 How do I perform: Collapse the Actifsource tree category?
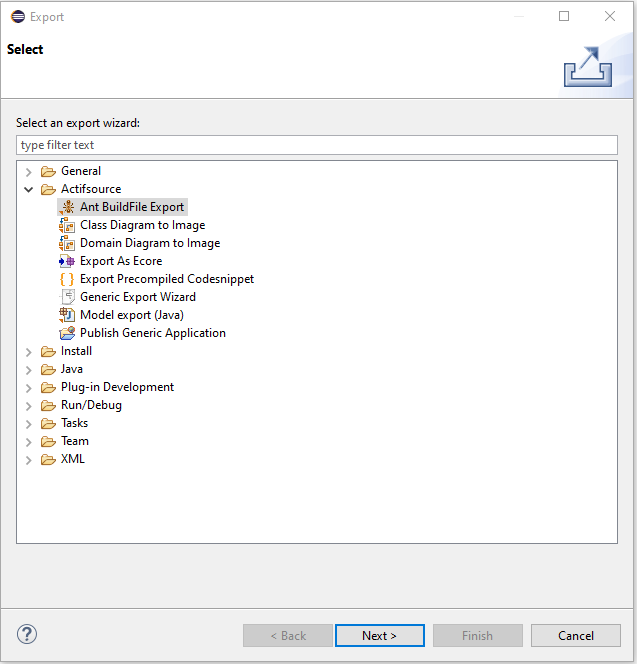[x=29, y=189]
